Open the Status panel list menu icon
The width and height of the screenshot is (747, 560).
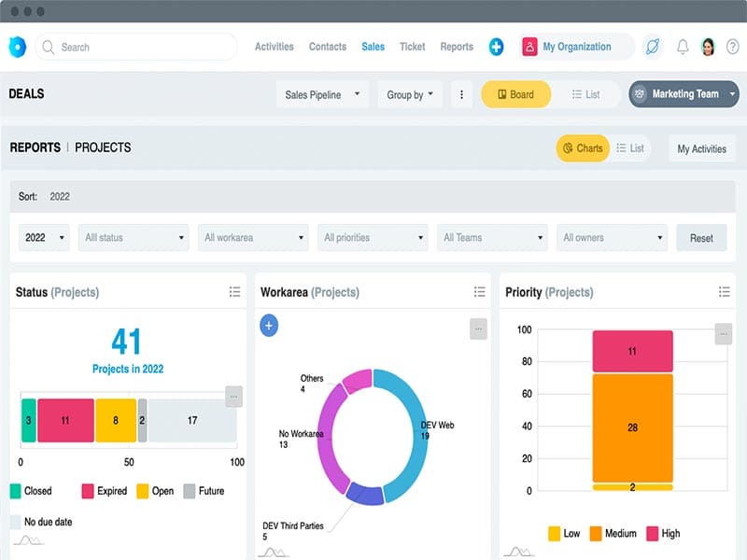pyautogui.click(x=234, y=292)
